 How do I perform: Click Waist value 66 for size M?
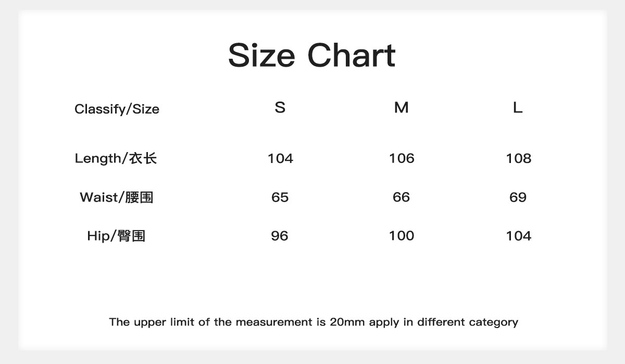tap(401, 197)
